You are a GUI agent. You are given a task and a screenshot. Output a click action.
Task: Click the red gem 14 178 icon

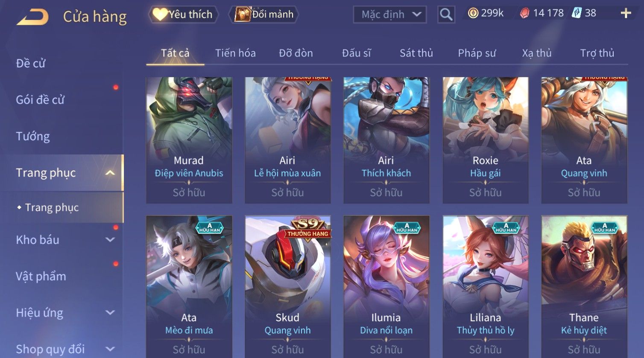pos(524,13)
